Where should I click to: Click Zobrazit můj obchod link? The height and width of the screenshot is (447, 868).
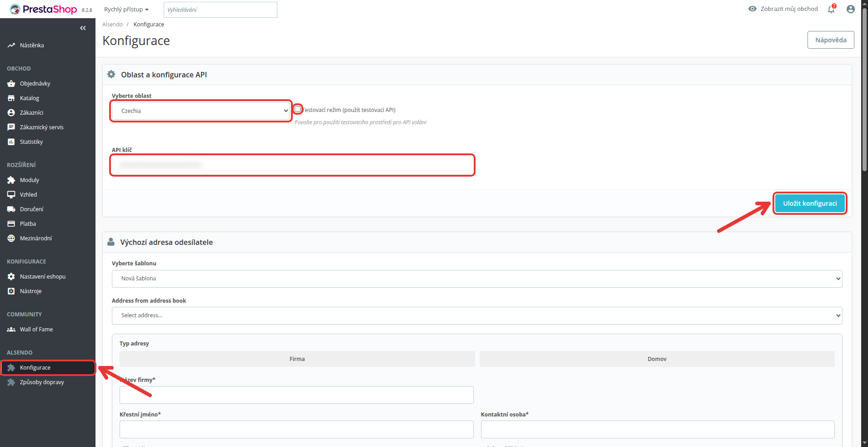pos(789,9)
